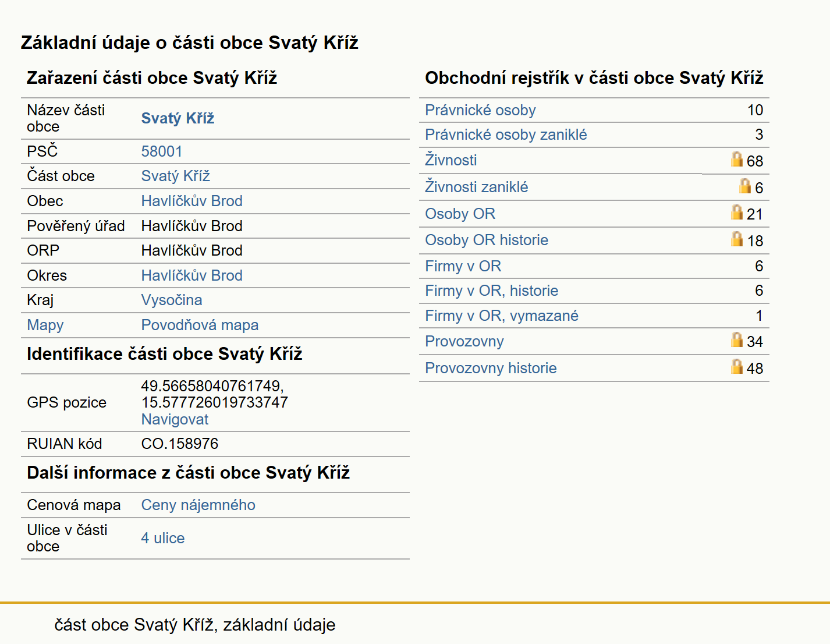Viewport: 830px width, 644px height.
Task: Open Firmy v OR, historie link
Action: [x=491, y=291]
